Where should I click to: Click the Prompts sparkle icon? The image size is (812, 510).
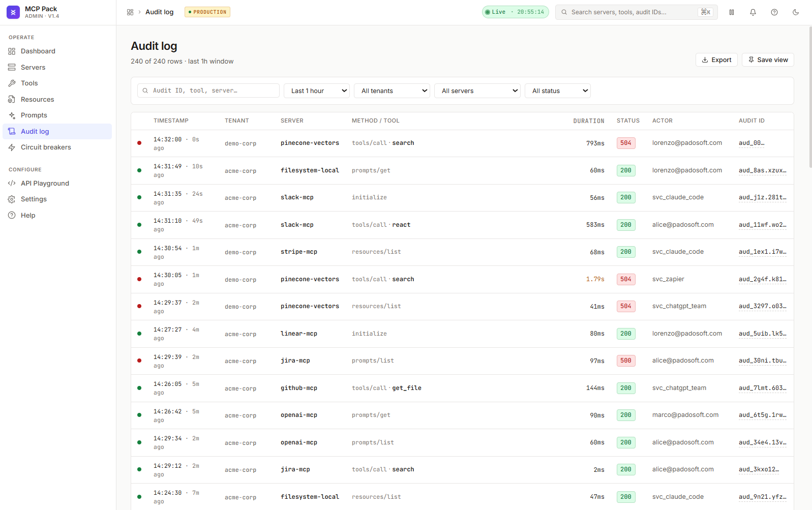[12, 115]
